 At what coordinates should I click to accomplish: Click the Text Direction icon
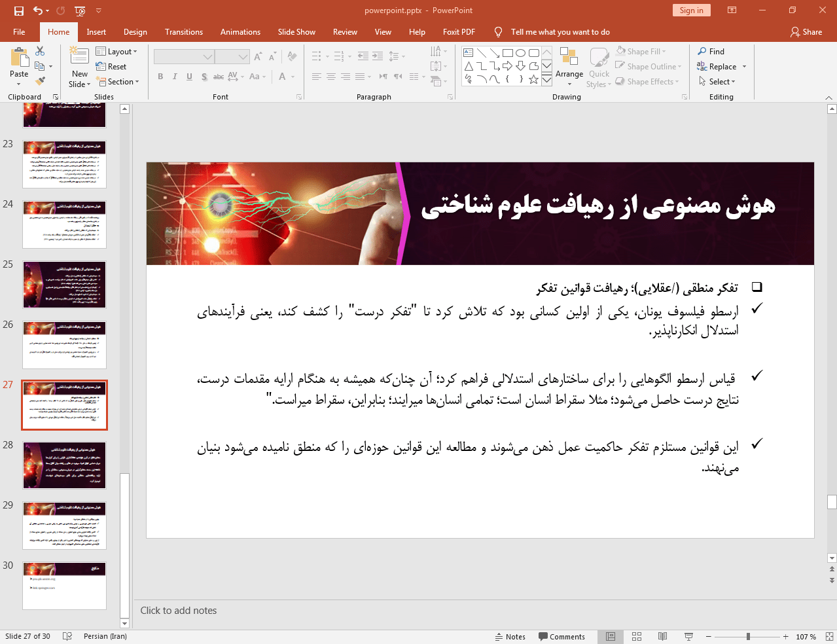point(436,51)
